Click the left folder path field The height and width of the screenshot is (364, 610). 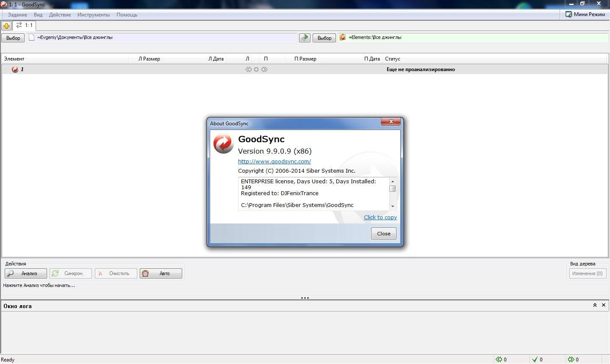tap(162, 37)
